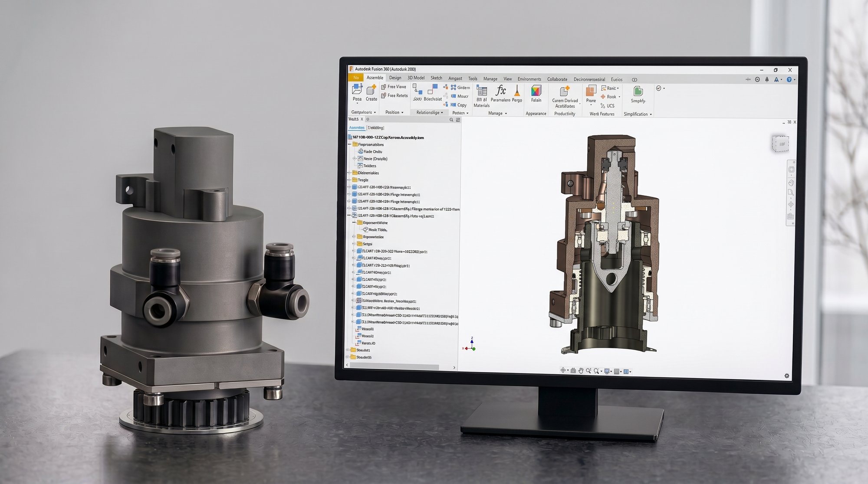868x484 pixels.
Task: Click the hand icon in right navigation bar
Action: (x=791, y=183)
